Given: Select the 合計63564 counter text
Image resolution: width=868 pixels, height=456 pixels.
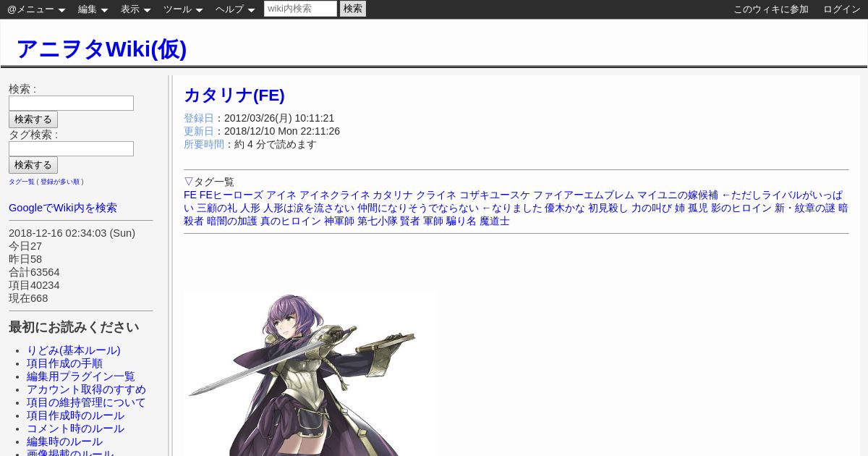Looking at the screenshot, I should (34, 272).
